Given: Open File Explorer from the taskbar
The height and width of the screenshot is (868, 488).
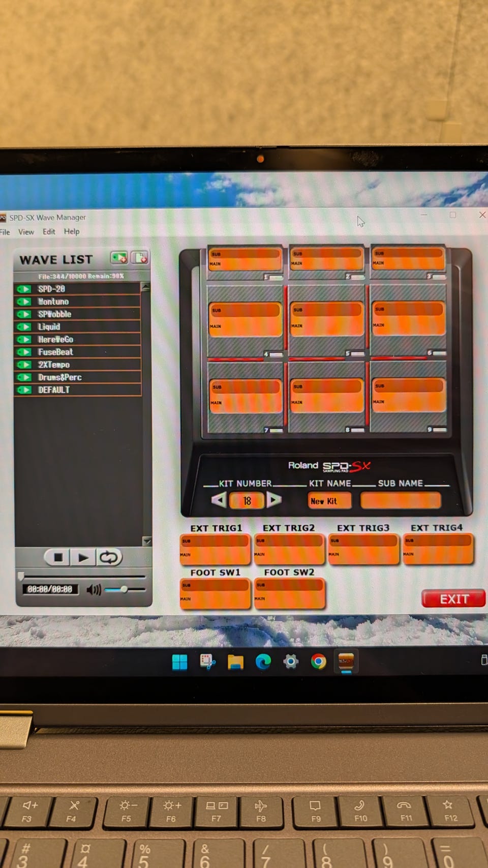Looking at the screenshot, I should [x=235, y=662].
